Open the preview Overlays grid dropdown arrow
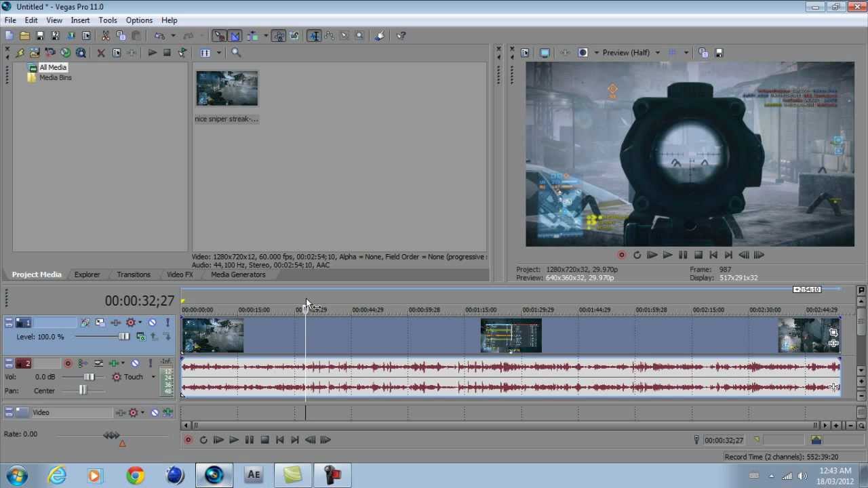868x488 pixels. [x=686, y=52]
